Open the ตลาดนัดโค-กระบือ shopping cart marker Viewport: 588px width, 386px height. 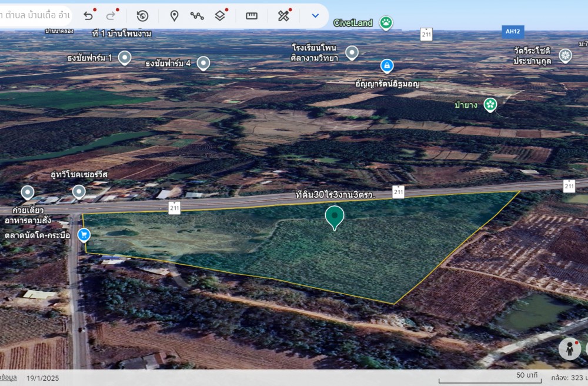click(83, 235)
